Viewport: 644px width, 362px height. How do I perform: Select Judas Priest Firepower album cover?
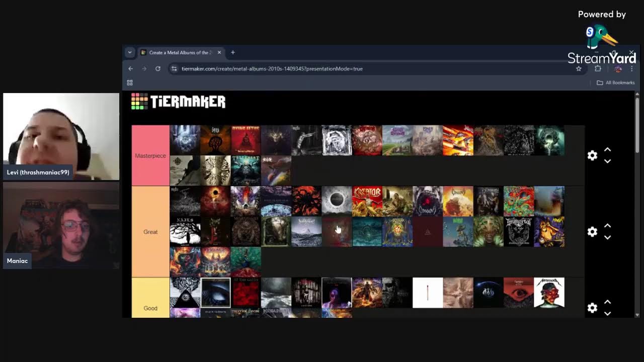[x=458, y=140]
